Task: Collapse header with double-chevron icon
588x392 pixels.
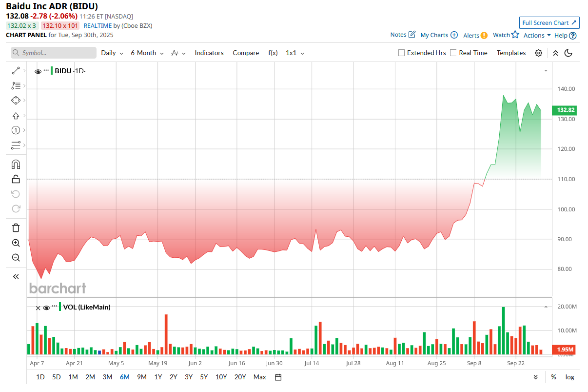Action: (555, 53)
